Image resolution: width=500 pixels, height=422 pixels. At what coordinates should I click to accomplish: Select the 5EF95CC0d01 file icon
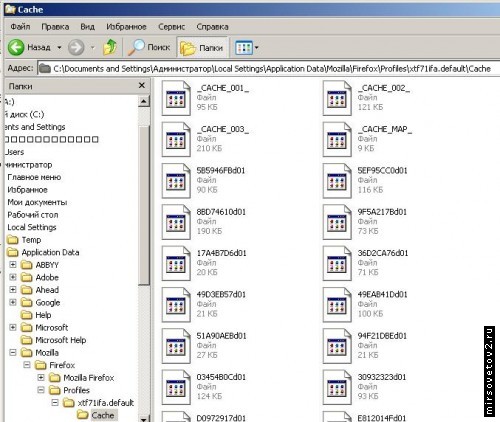pos(337,181)
